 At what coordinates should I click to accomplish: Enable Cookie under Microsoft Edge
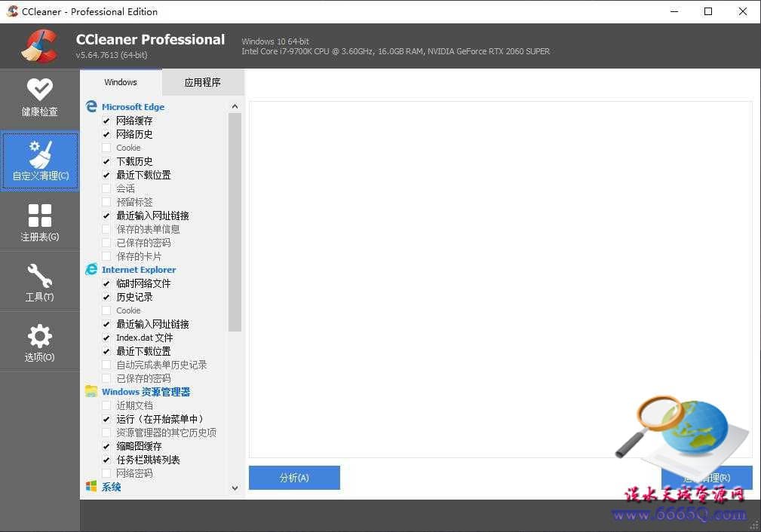[x=106, y=148]
